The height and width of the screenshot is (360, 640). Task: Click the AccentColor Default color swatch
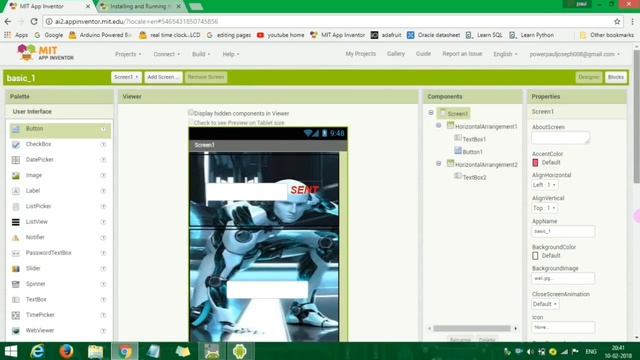coord(535,162)
